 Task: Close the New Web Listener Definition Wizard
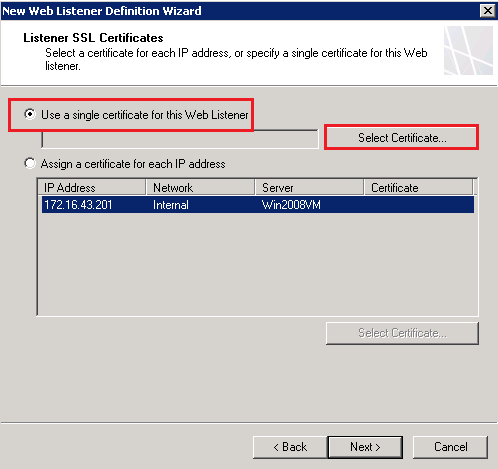point(487,11)
